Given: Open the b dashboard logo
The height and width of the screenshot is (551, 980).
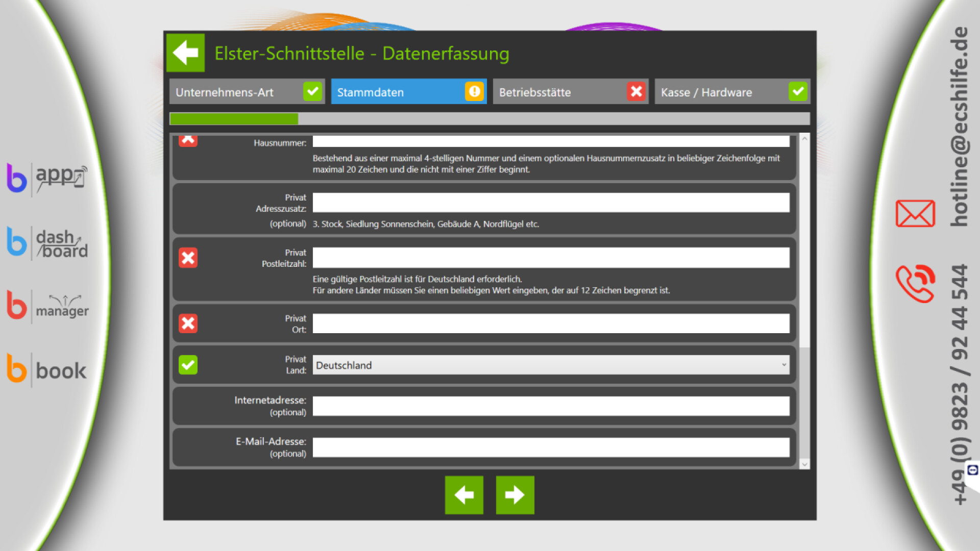Looking at the screenshot, I should pyautogui.click(x=47, y=243).
